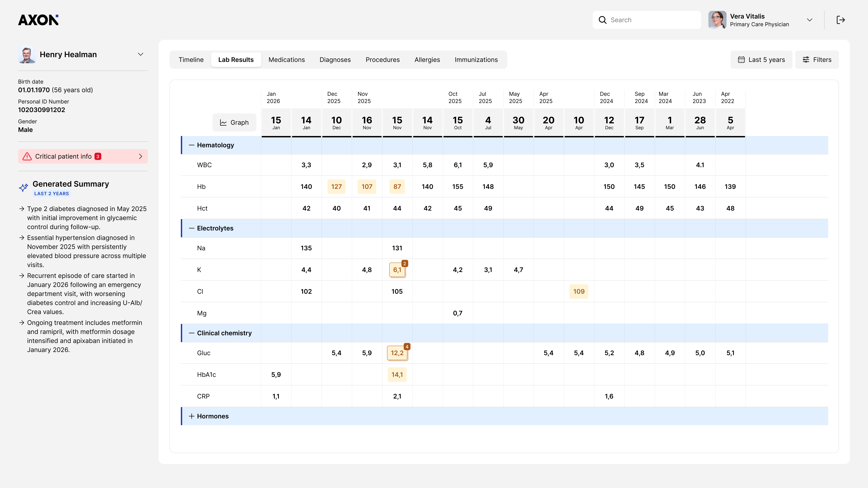Collapse the Electrolytes section
The image size is (868, 488).
click(192, 228)
